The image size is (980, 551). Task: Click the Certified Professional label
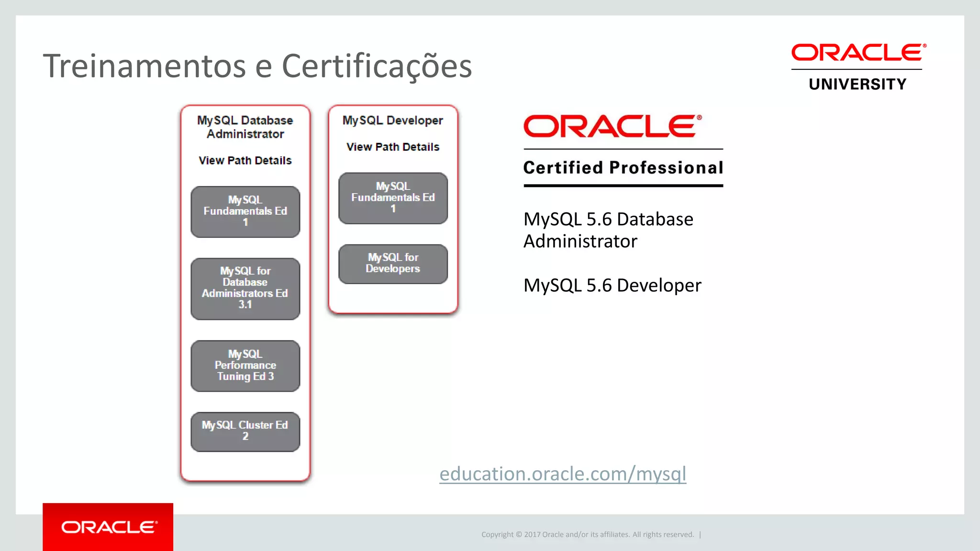(623, 168)
